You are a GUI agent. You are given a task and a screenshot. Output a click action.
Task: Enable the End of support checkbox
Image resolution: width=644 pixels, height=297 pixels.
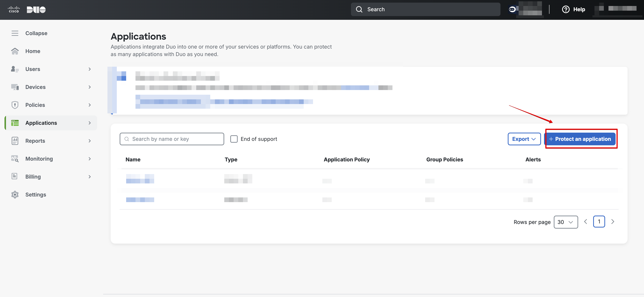click(x=234, y=139)
